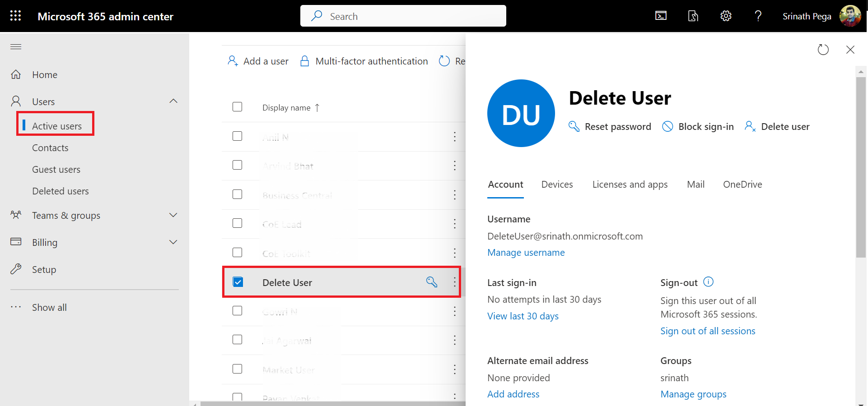Uncheck the Delete User row checkbox

(238, 282)
